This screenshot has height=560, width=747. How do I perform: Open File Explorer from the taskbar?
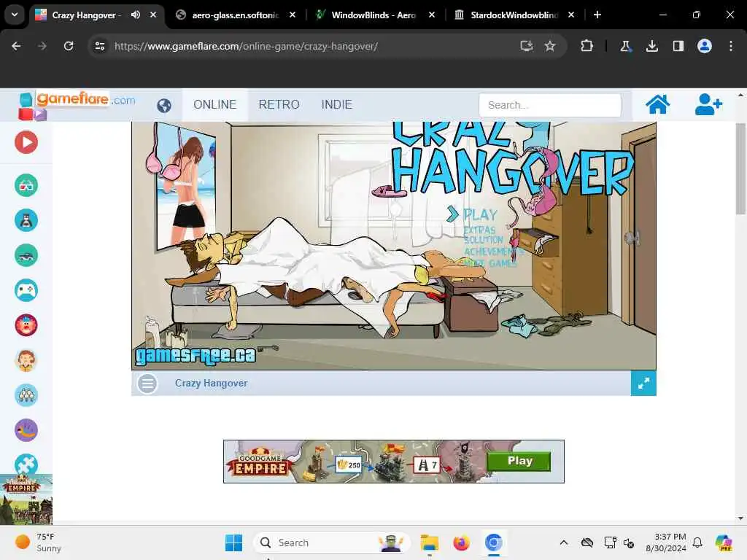tap(429, 542)
